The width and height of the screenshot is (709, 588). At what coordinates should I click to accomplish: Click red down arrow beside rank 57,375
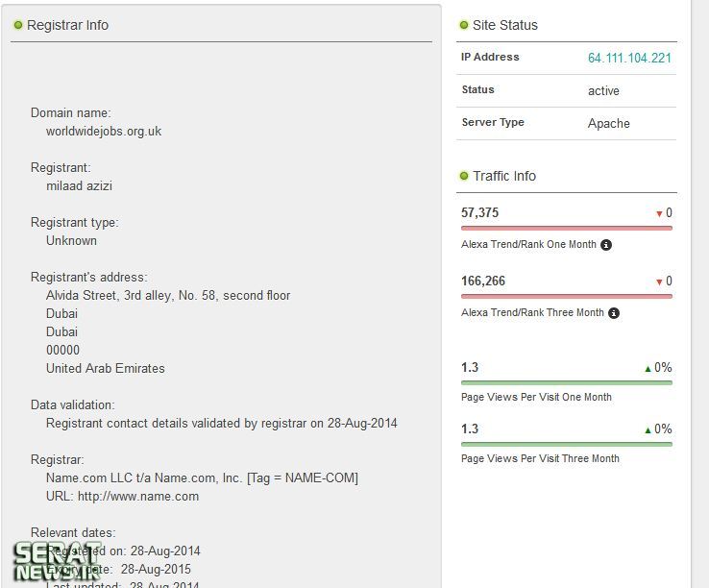[659, 213]
